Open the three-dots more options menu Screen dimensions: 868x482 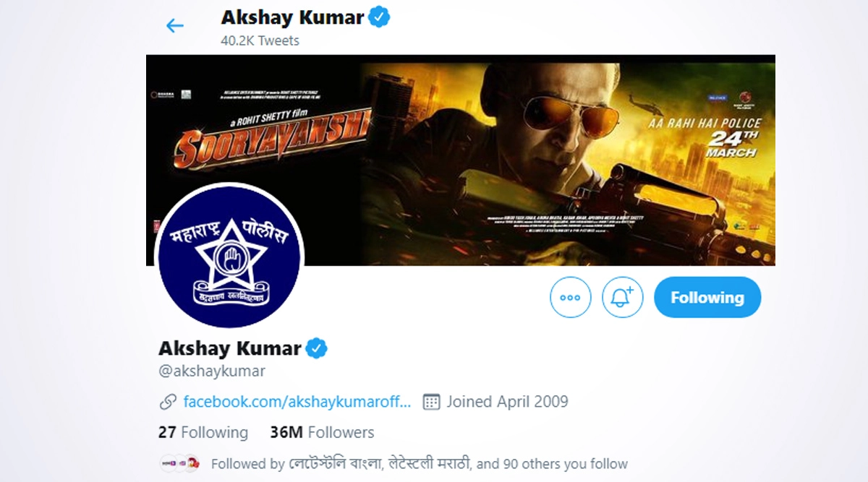(570, 297)
